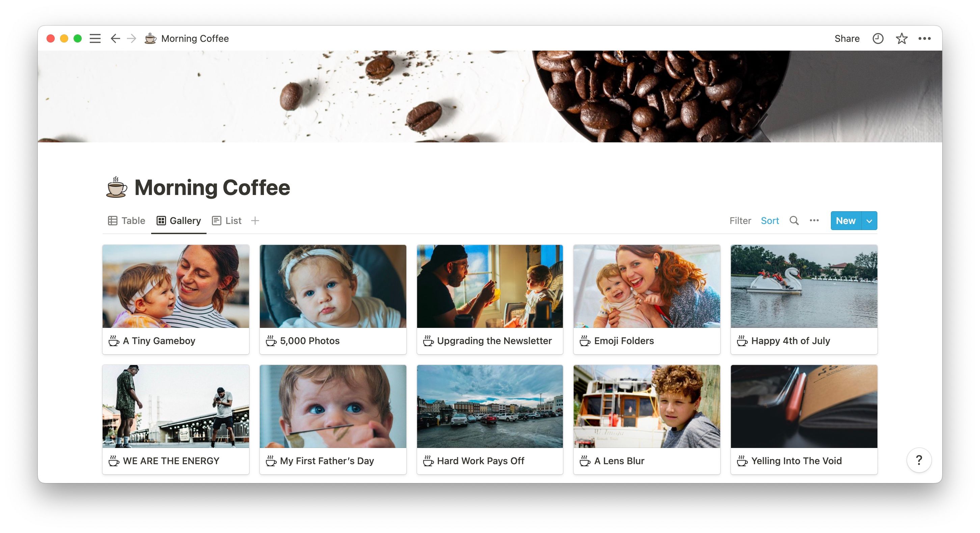The image size is (980, 533).
Task: Switch to the List view tab
Action: [x=227, y=221]
